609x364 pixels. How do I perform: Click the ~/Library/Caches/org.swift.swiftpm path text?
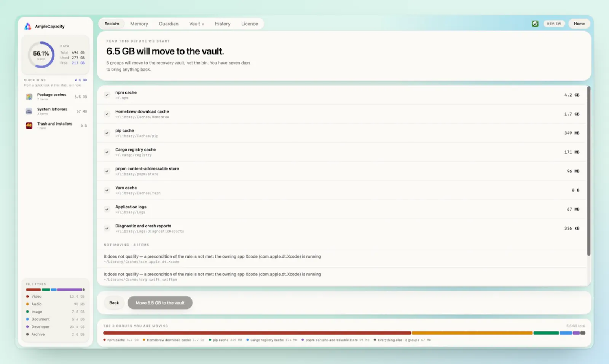140,280
